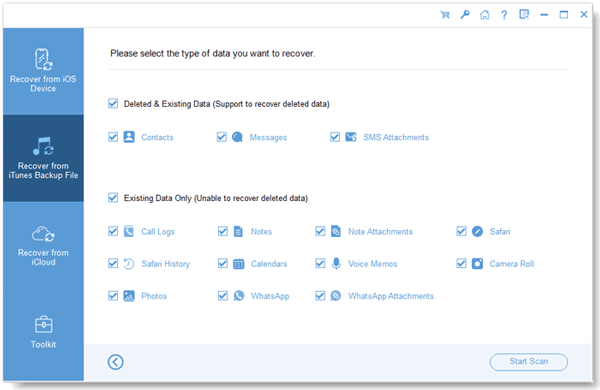The image size is (600, 390).
Task: Uncheck Existing Data Only group checkbox
Action: [113, 197]
